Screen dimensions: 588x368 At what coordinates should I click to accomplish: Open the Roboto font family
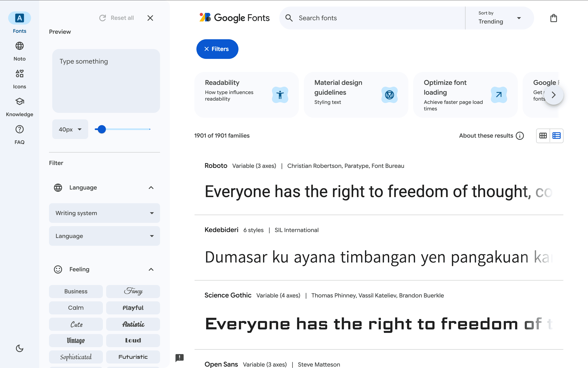[216, 166]
